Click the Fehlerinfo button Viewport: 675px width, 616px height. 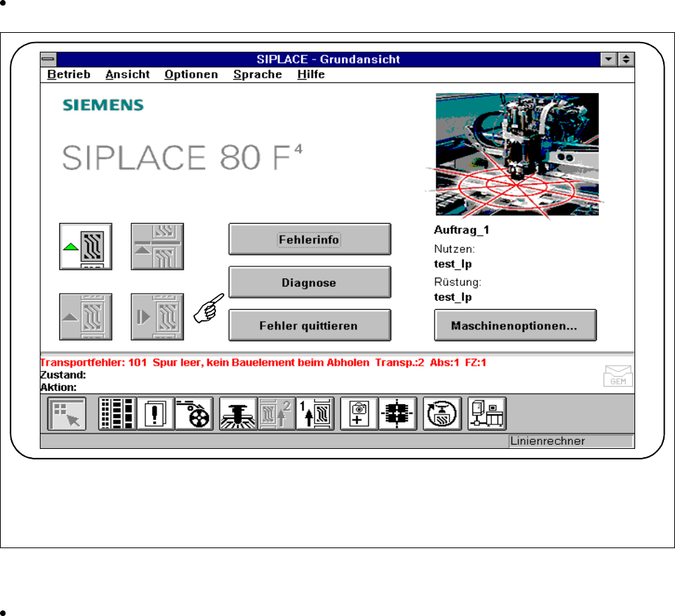click(310, 239)
